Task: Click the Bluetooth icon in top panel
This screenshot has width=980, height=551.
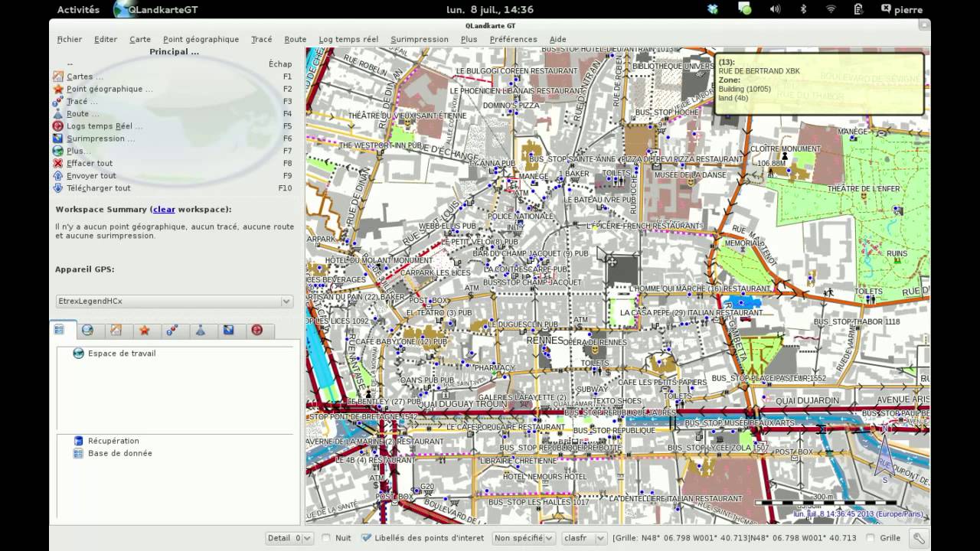Action: pyautogui.click(x=803, y=9)
